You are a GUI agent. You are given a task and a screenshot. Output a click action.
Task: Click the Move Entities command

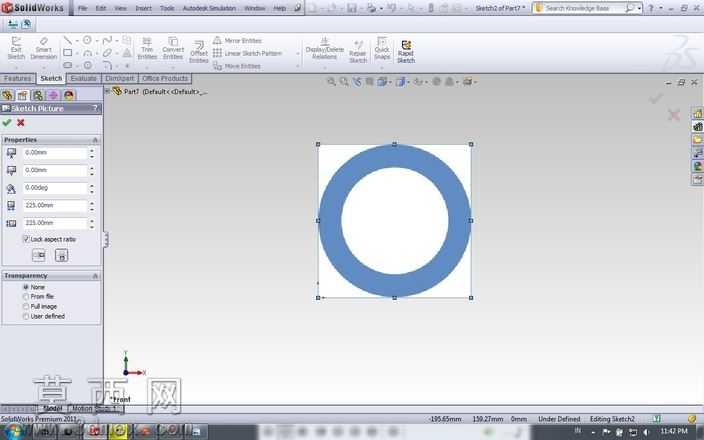point(237,66)
